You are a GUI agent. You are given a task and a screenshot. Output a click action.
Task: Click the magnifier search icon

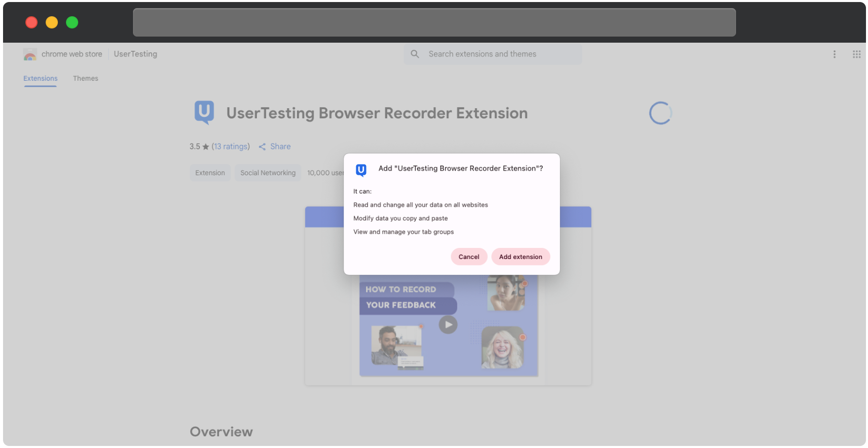pos(415,54)
